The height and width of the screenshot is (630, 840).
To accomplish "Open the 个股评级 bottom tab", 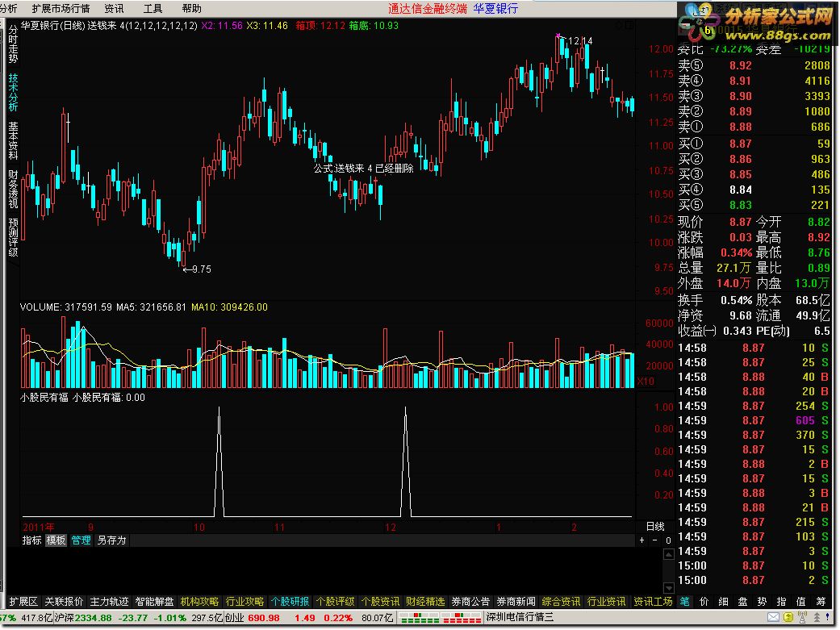I will pyautogui.click(x=336, y=602).
